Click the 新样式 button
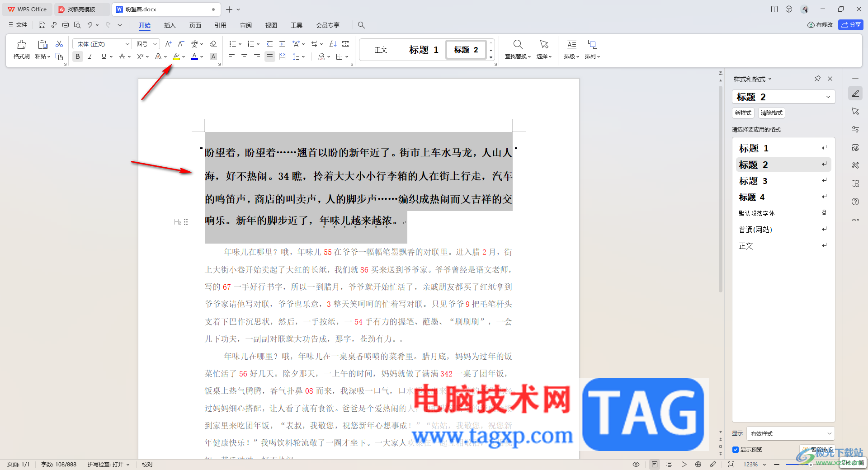The image size is (868, 470). (x=743, y=113)
